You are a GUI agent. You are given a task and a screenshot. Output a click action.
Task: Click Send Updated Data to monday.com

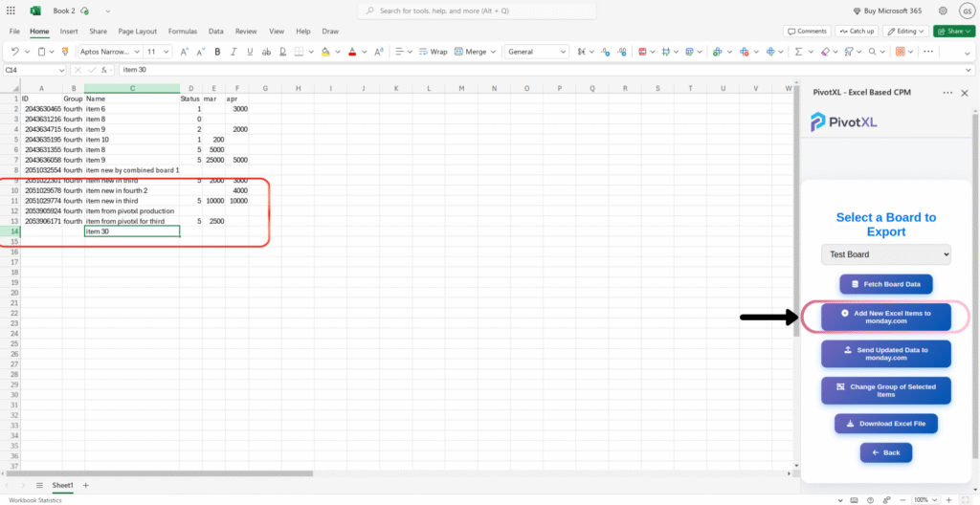tap(885, 354)
